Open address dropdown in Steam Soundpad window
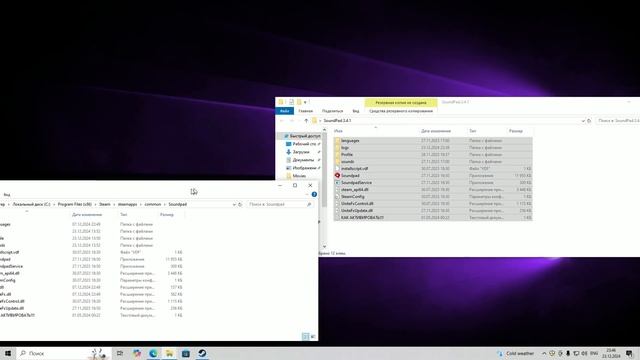Image resolution: width=640 pixels, height=360 pixels. click(234, 204)
